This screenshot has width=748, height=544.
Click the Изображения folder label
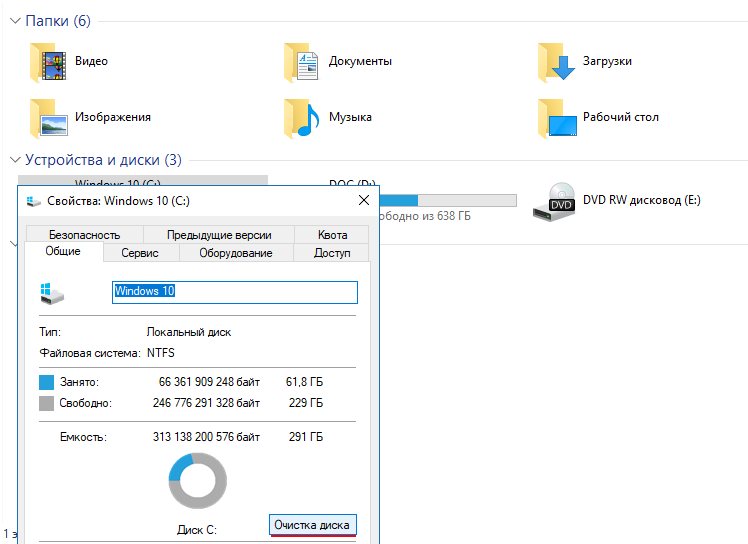pos(113,117)
